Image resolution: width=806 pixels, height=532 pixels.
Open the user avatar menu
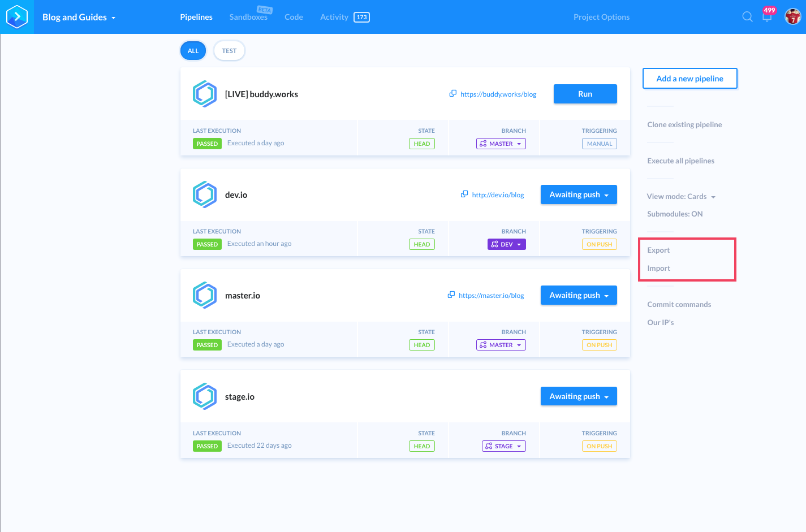[792, 17]
